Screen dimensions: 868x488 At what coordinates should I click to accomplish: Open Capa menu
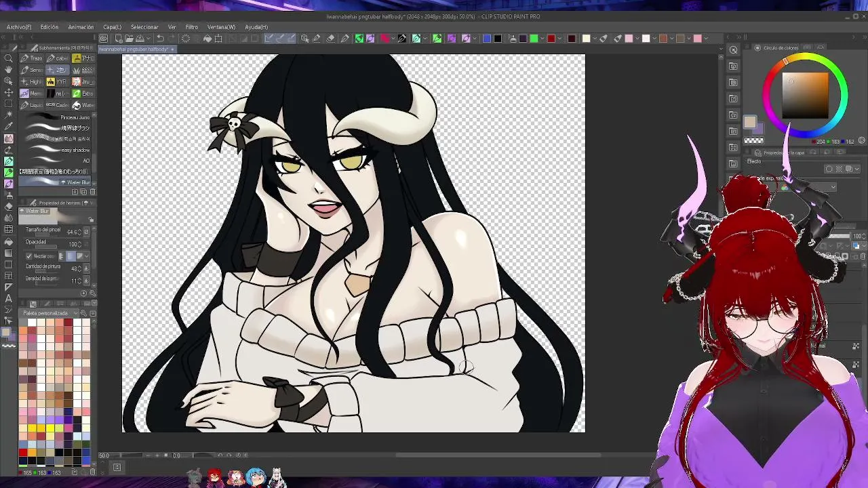113,27
